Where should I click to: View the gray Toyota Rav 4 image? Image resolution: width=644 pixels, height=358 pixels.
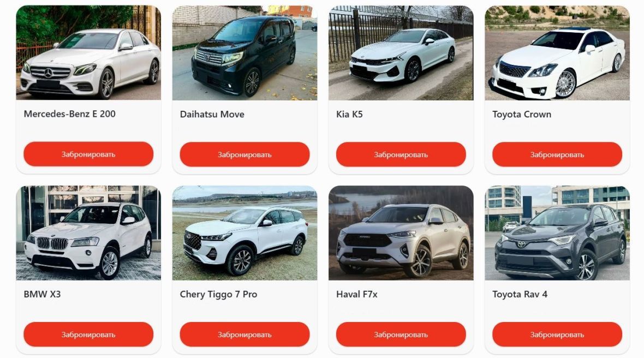(557, 233)
